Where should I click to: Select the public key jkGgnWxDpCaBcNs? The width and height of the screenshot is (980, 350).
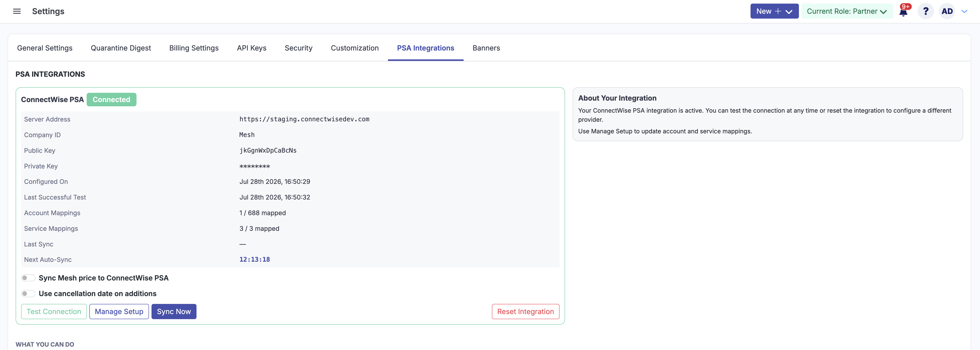pyautogui.click(x=268, y=150)
